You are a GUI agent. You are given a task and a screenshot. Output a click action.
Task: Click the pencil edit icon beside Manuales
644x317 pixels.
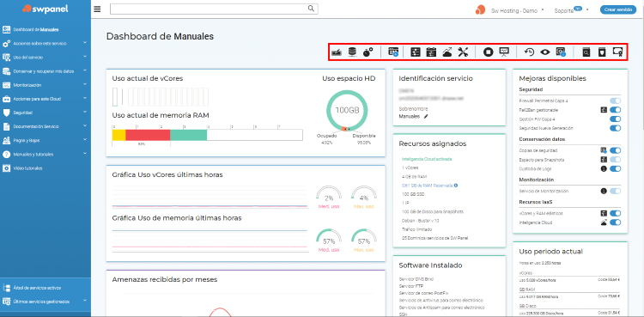(x=426, y=116)
